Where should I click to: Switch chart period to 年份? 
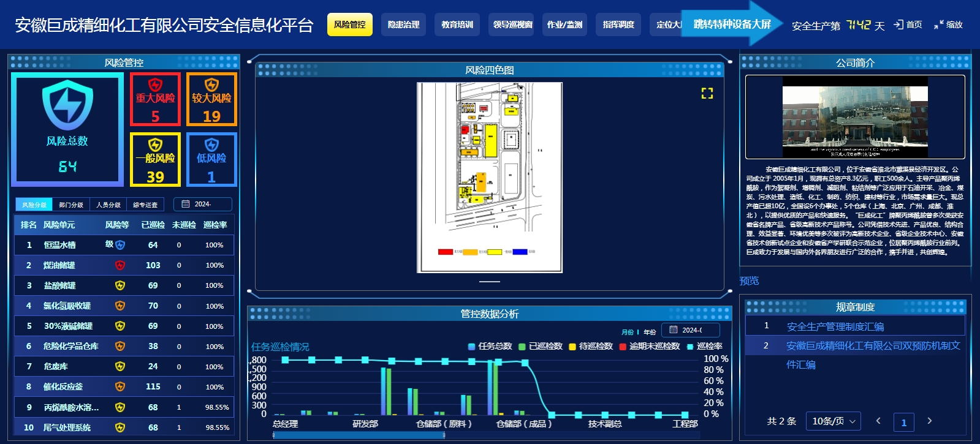click(x=650, y=332)
